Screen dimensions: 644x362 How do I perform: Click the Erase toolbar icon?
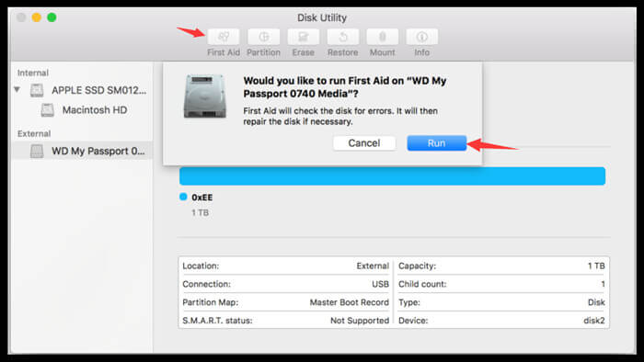[x=303, y=38]
